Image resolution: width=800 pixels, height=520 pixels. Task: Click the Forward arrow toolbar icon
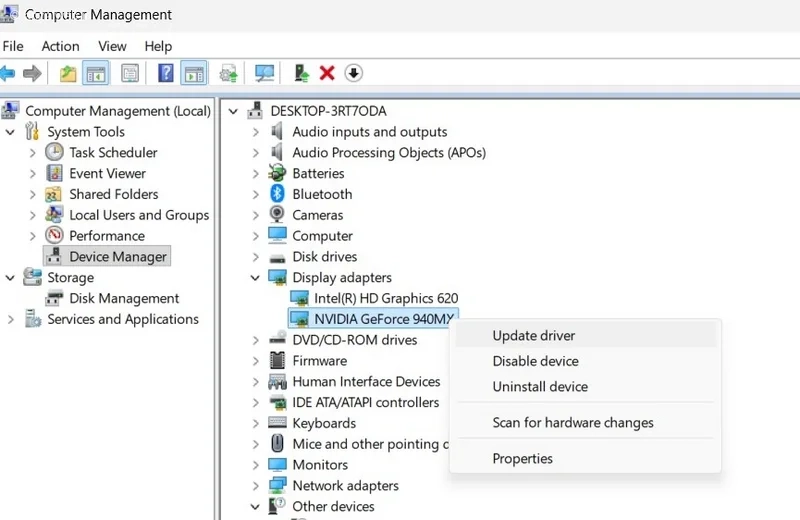(32, 73)
